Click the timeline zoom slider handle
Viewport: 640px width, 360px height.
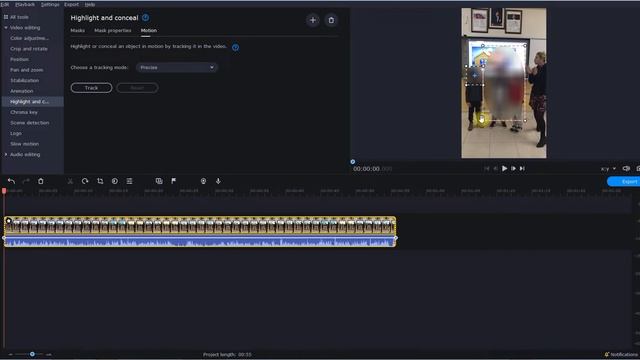pos(32,354)
